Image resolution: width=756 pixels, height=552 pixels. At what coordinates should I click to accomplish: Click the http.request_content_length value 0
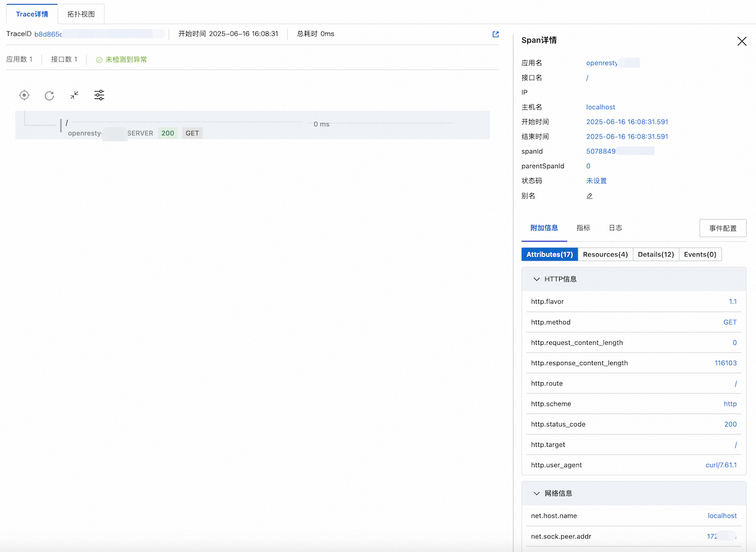tap(734, 342)
